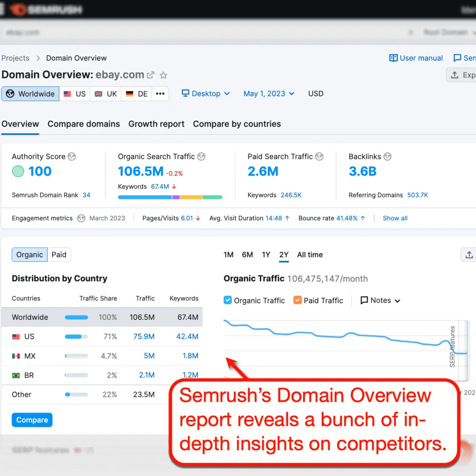Screen dimensions: 476x476
Task: Select the 1M time range
Action: tap(228, 255)
